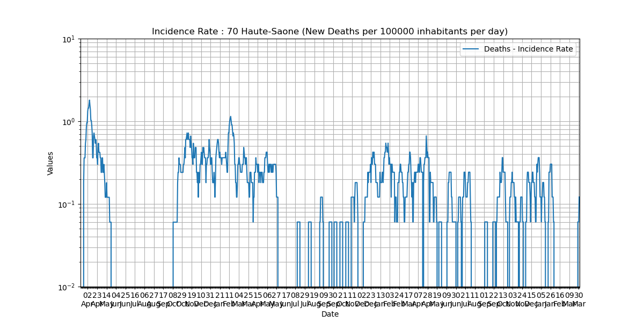Click the blue line sample in the legend

click(472, 49)
